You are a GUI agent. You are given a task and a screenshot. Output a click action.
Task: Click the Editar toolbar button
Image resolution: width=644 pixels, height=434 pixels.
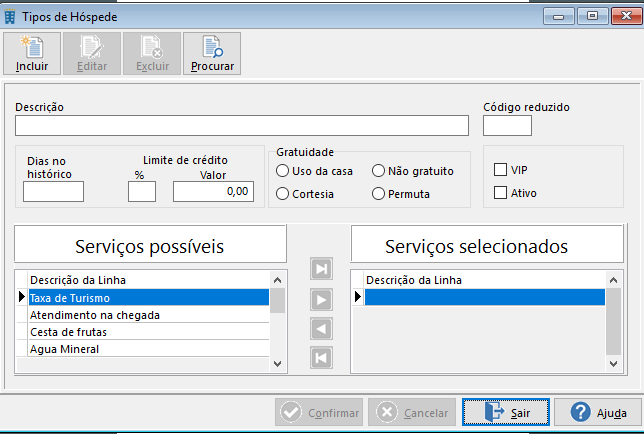[92, 54]
